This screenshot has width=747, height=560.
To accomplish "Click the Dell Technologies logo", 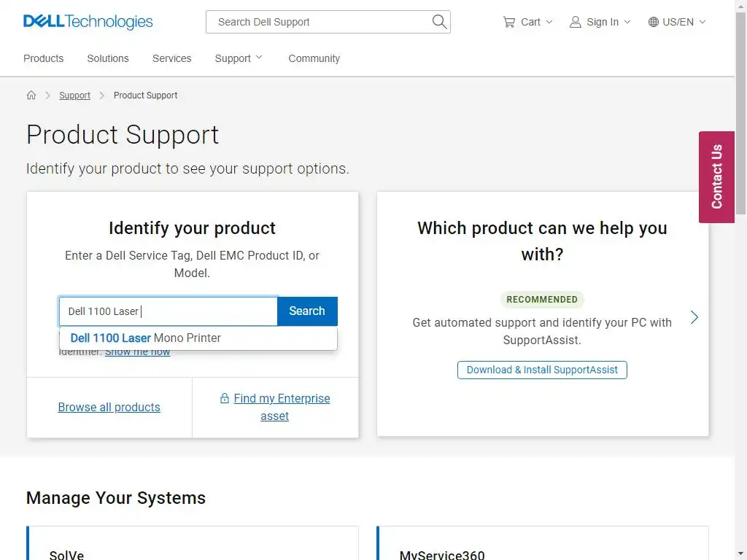I will pos(88,22).
